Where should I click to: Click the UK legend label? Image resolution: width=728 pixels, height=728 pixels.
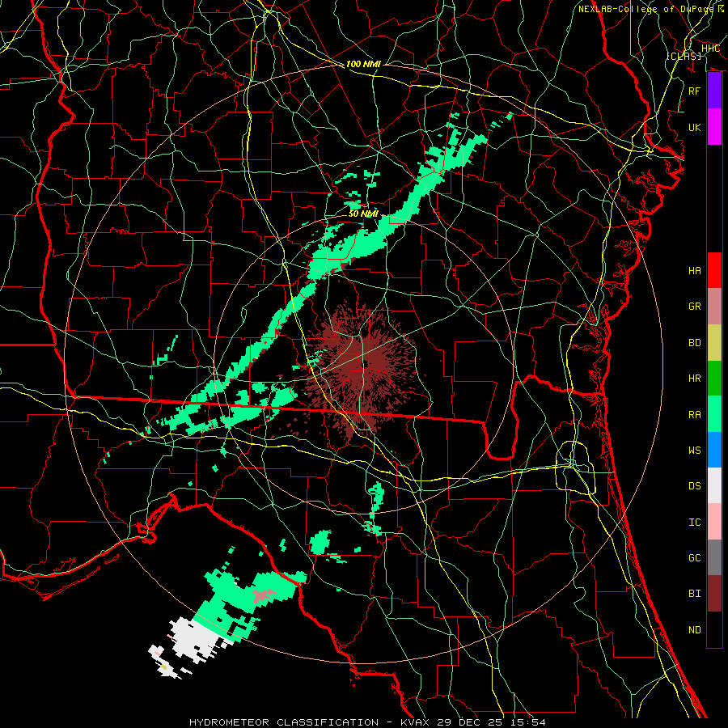[x=694, y=127]
